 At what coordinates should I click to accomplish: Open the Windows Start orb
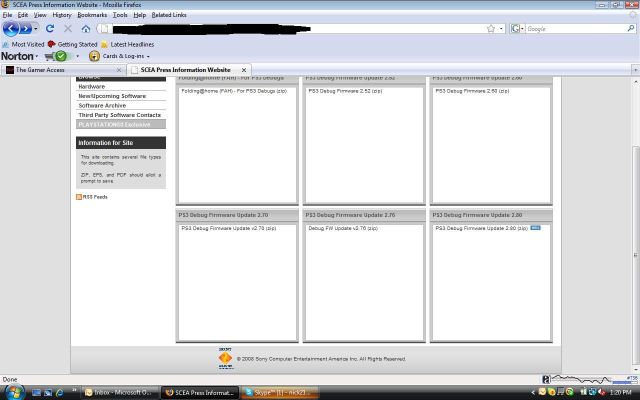click(x=14, y=392)
